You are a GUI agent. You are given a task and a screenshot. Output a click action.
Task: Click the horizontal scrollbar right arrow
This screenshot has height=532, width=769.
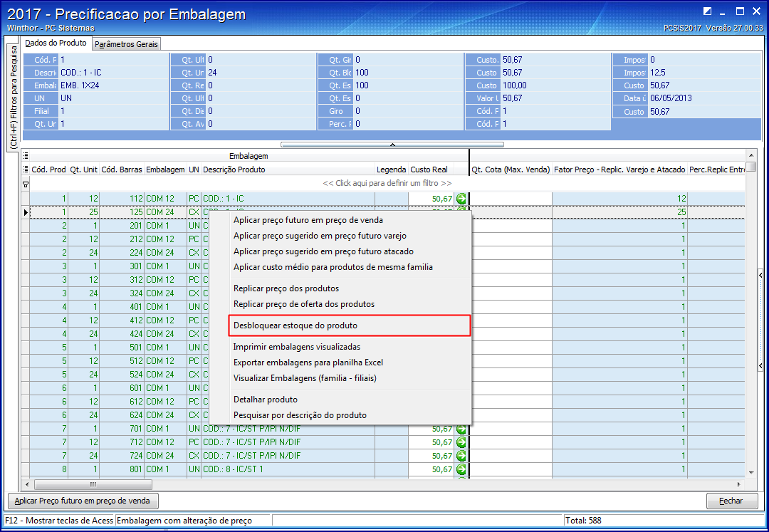tap(740, 484)
